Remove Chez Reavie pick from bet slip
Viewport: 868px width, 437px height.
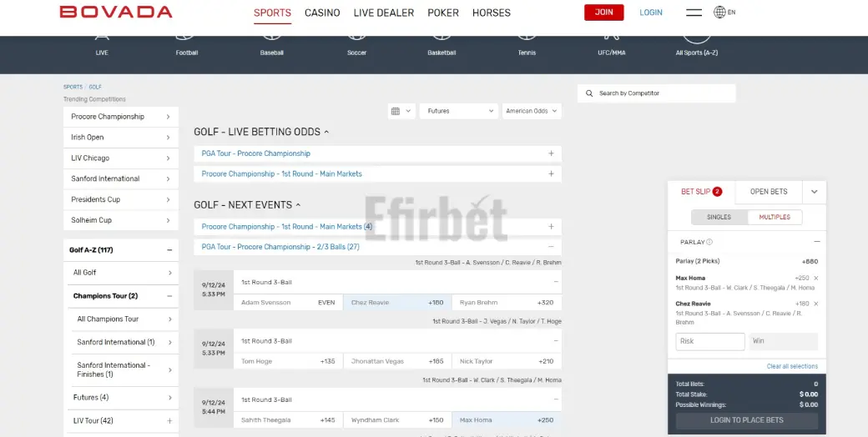point(816,304)
